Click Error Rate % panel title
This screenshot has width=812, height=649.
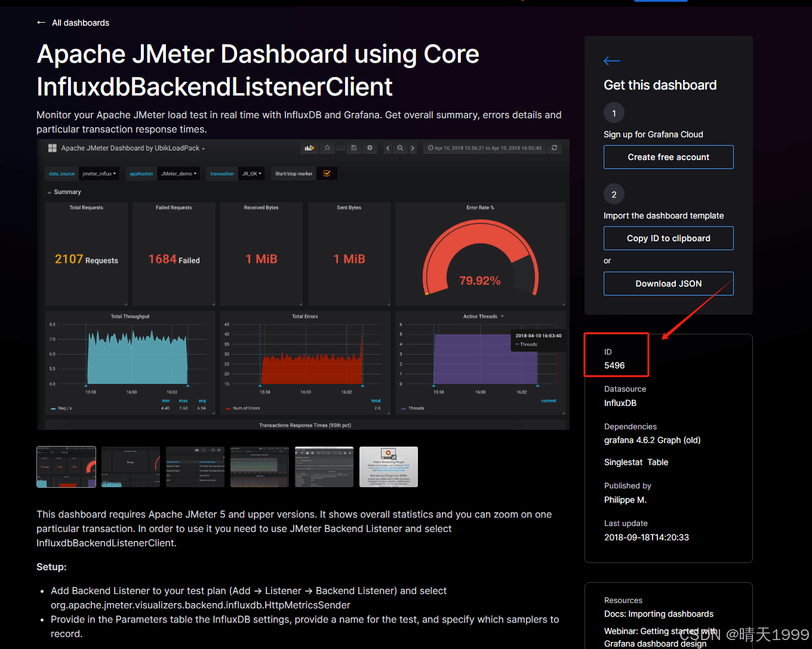480,208
